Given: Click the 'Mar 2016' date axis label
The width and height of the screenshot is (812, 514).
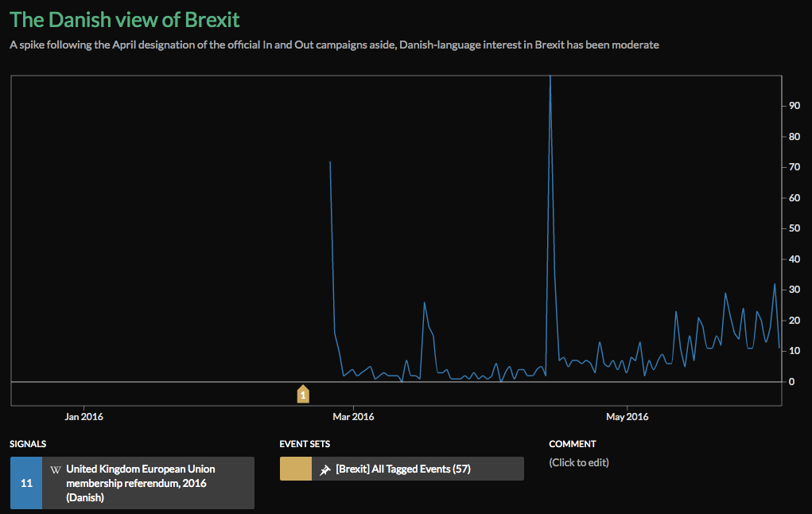Looking at the screenshot, I should click(352, 416).
